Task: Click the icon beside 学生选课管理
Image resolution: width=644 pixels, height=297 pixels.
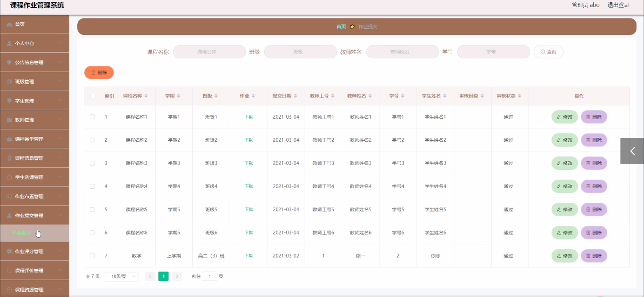Action: point(9,177)
